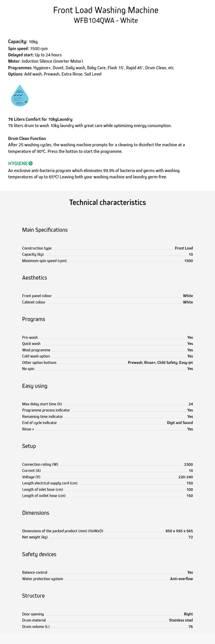This screenshot has width=215, height=644.
Task: Click the green HYGIENE logo text
Action: [18, 164]
